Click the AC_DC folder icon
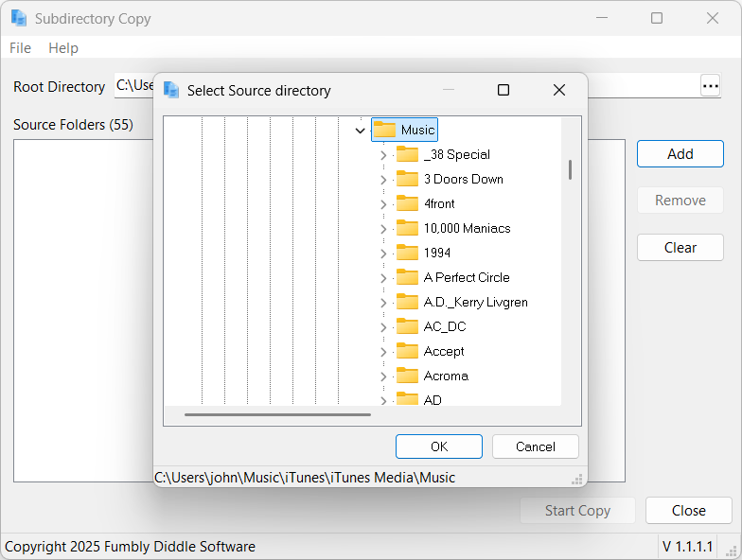Image resolution: width=742 pixels, height=560 pixels. 407,326
